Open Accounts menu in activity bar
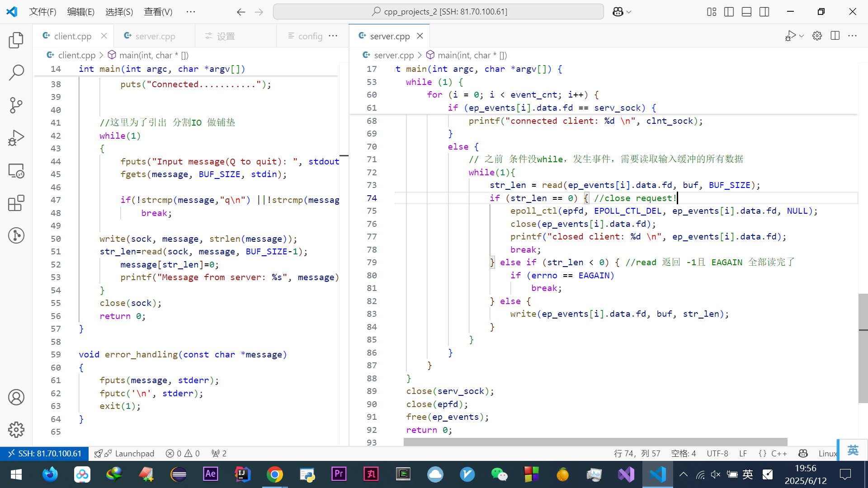Viewport: 868px width, 488px height. 16,397
